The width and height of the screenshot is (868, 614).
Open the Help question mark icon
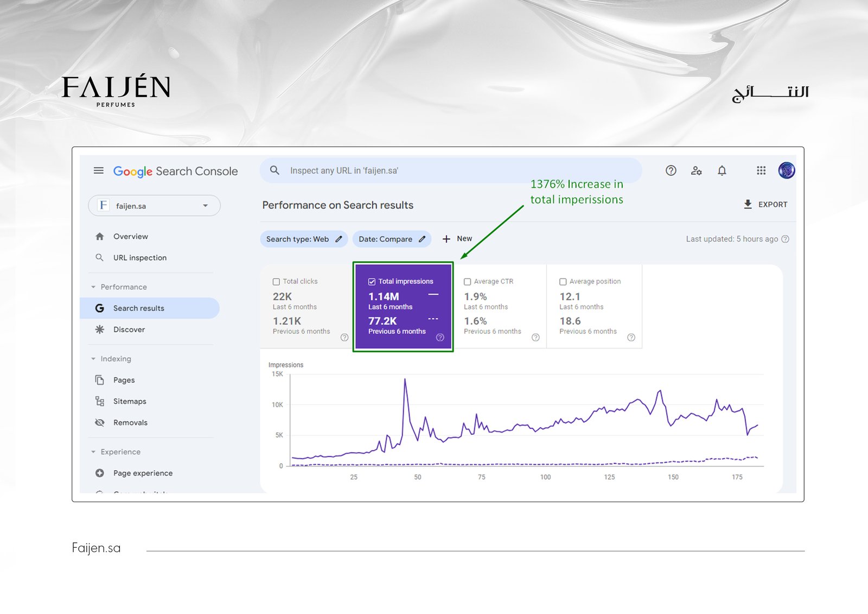click(x=671, y=170)
